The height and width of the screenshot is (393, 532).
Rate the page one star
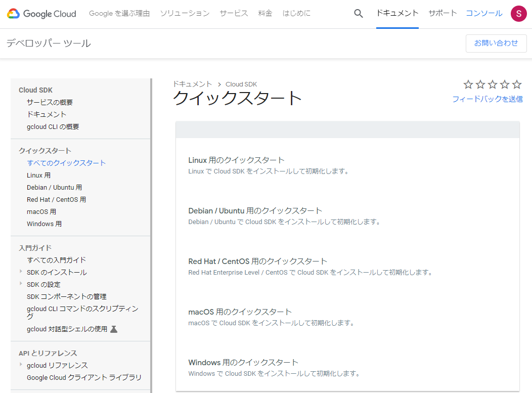[468, 84]
